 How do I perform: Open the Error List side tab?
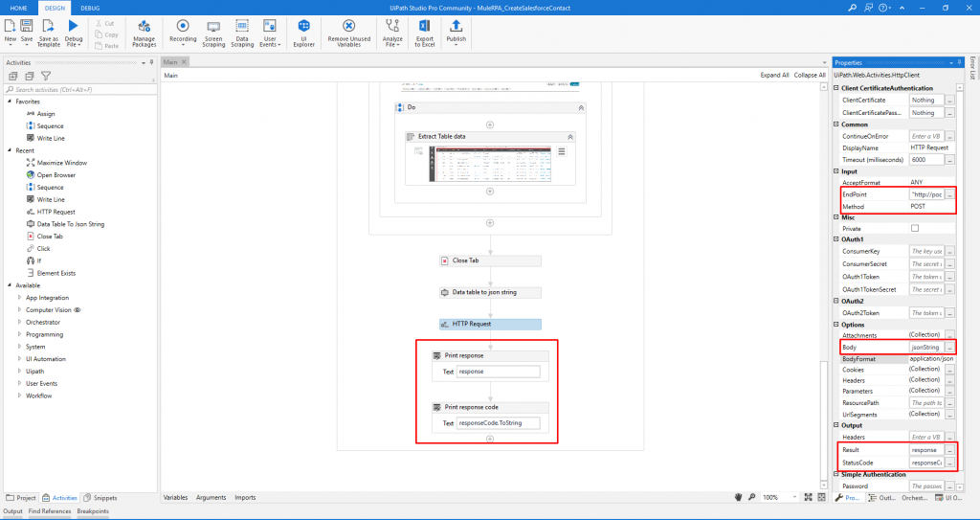[972, 68]
